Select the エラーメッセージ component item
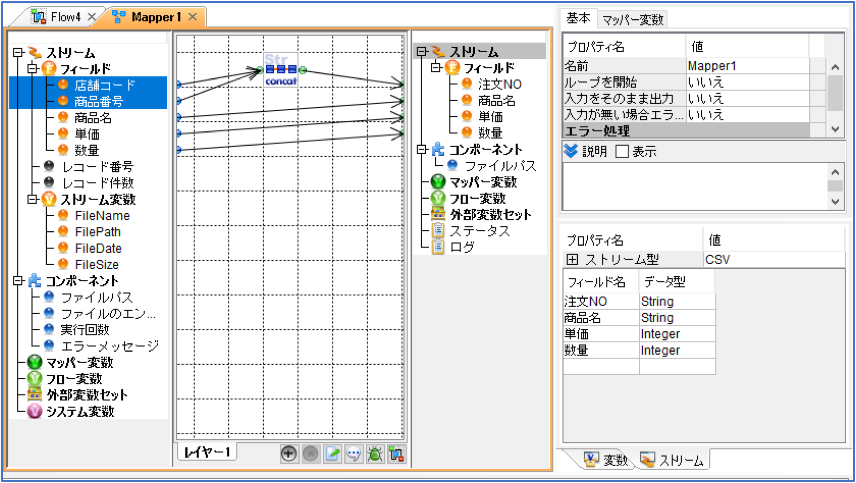 (x=110, y=346)
